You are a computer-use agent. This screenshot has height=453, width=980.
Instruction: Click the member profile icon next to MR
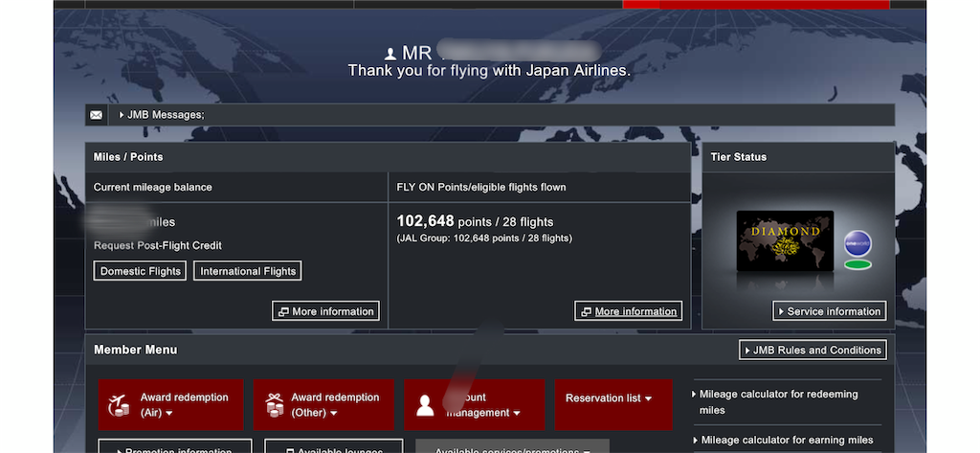point(390,55)
